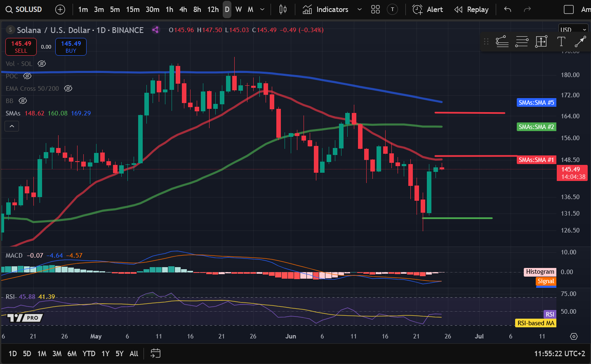Collapse the indicator legend with chevron
The image size is (591, 364).
pyautogui.click(x=12, y=126)
